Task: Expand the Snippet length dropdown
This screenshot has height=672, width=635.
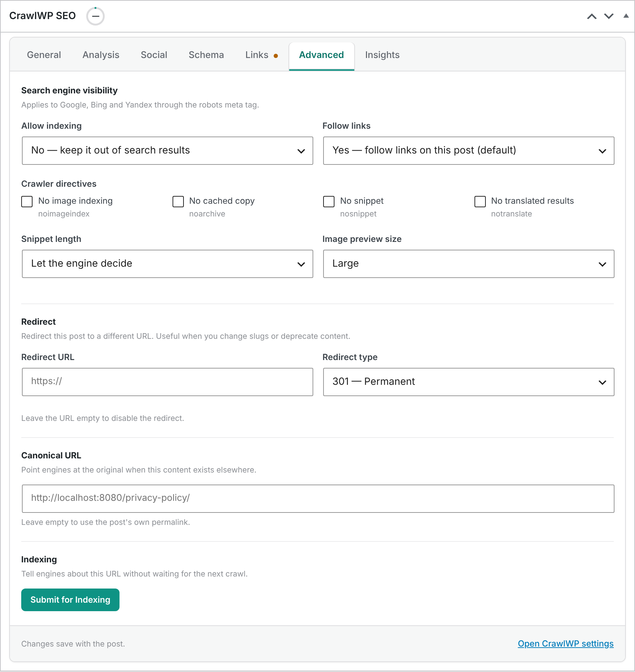Action: point(168,264)
